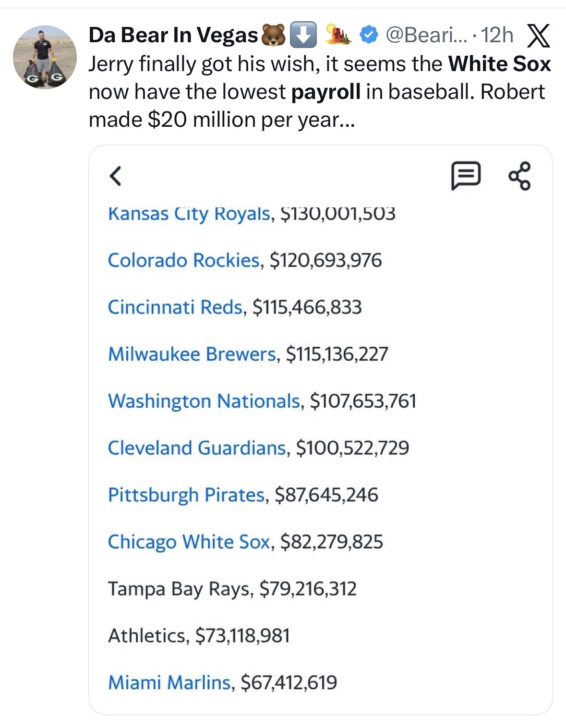Image resolution: width=566 pixels, height=728 pixels.
Task: Tap the share icon
Action: click(519, 176)
